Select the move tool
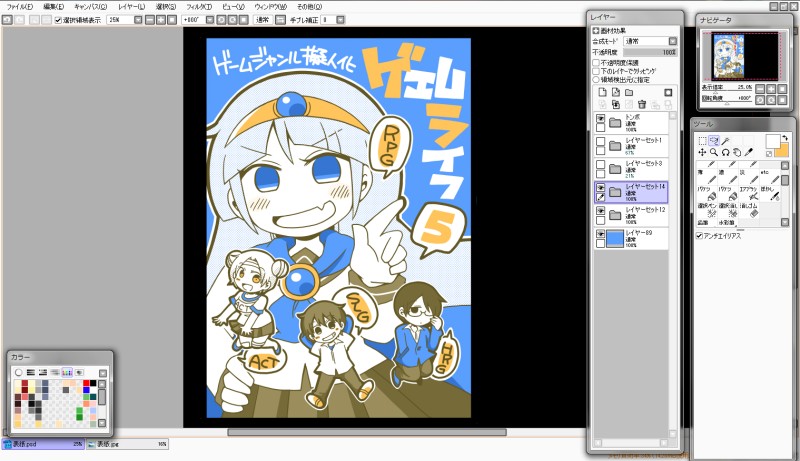The image size is (800, 461). coord(703,152)
